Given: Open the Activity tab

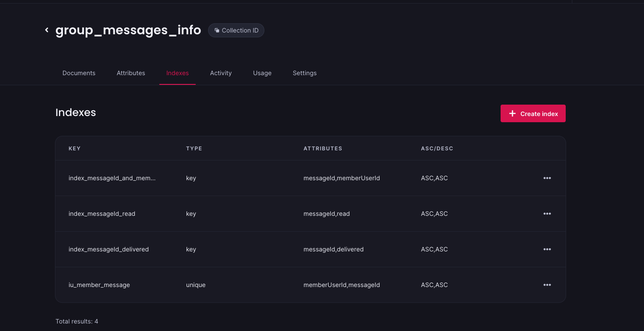Looking at the screenshot, I should (221, 73).
